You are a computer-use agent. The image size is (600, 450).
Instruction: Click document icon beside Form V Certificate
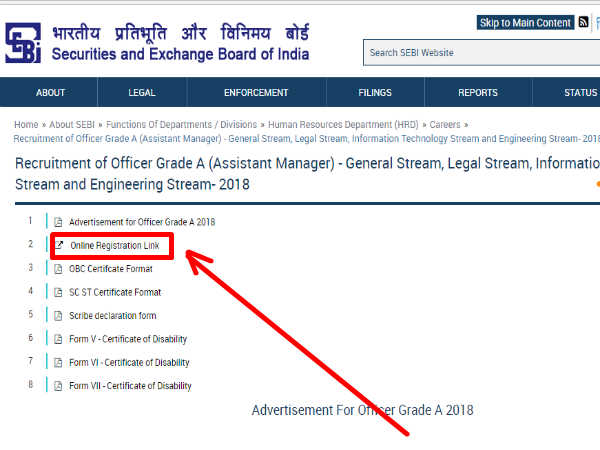(x=58, y=339)
